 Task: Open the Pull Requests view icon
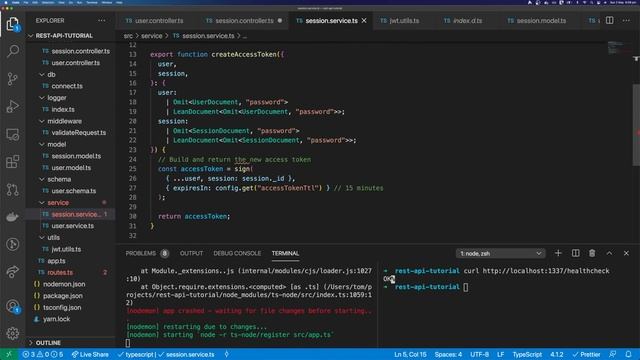13,189
